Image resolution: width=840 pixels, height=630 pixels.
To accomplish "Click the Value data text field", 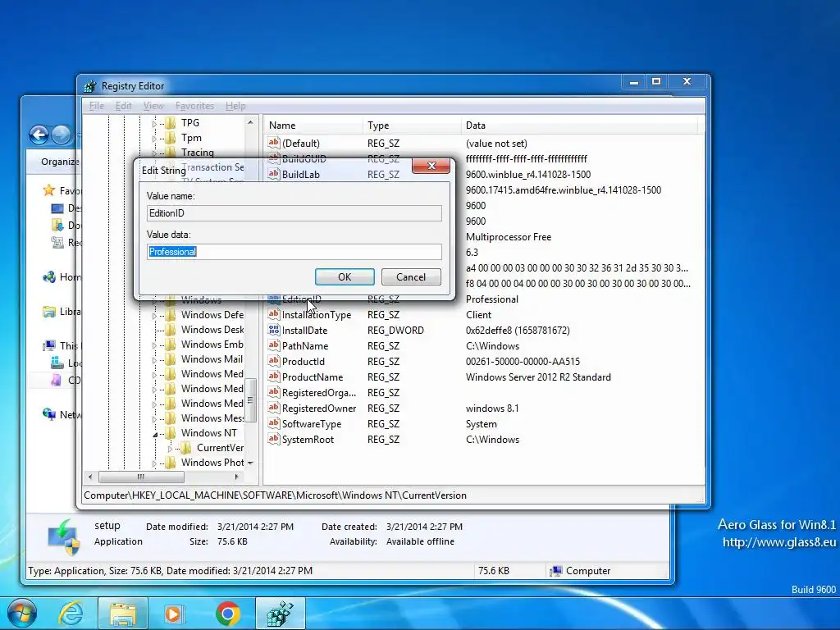I will coord(294,252).
